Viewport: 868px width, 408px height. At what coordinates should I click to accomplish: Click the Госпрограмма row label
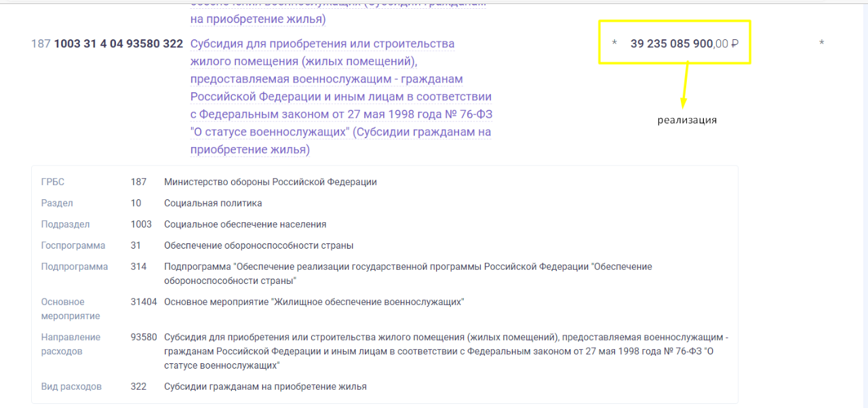73,245
